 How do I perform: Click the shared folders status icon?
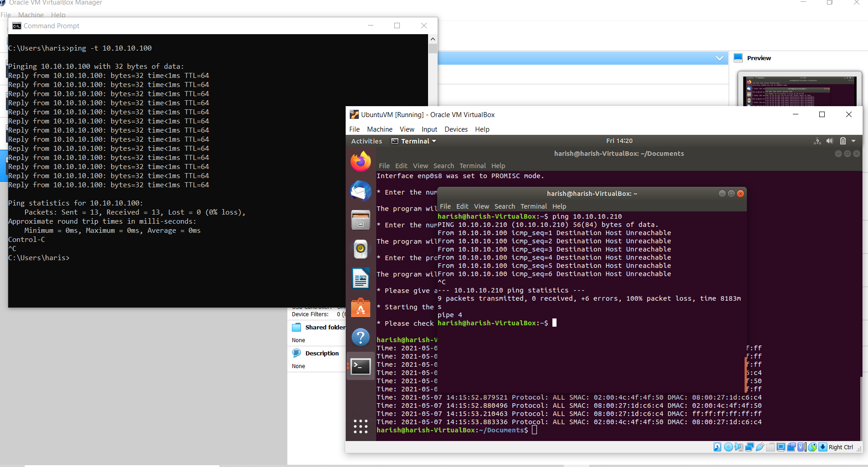(771, 447)
